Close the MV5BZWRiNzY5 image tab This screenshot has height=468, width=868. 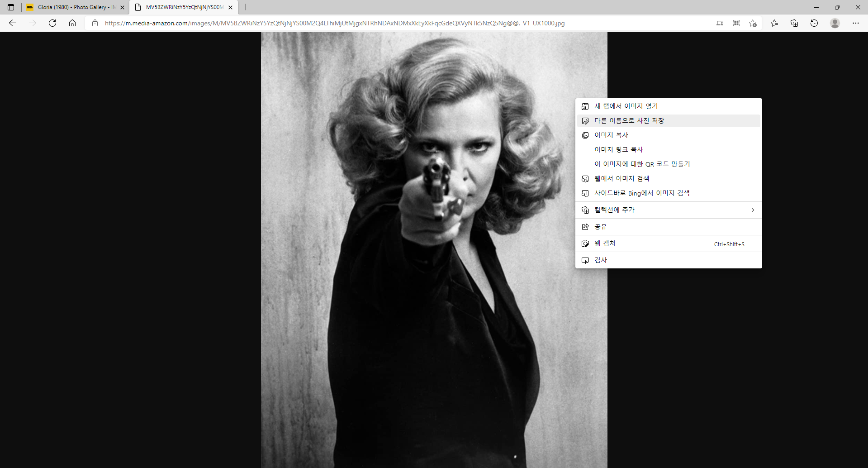coord(231,7)
